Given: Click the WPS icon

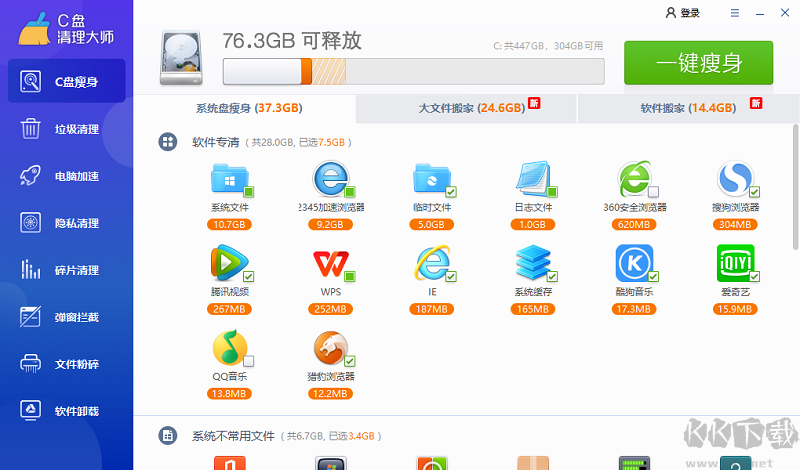Looking at the screenshot, I should click(331, 264).
